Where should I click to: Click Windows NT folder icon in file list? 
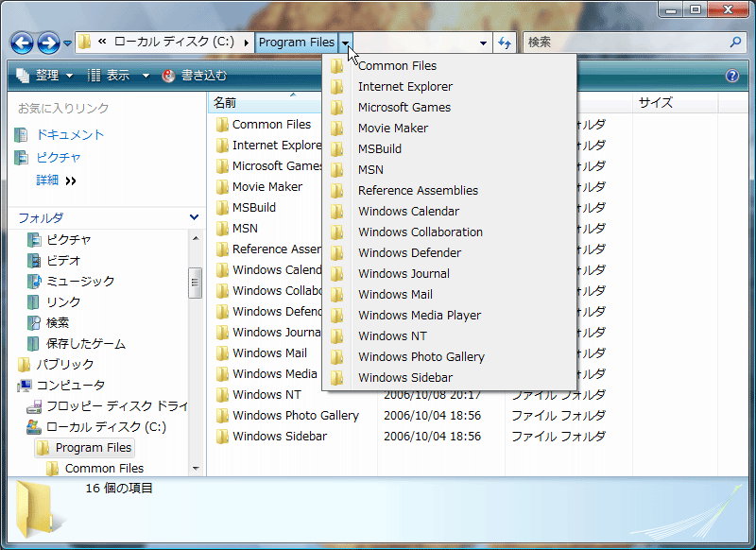pos(222,395)
